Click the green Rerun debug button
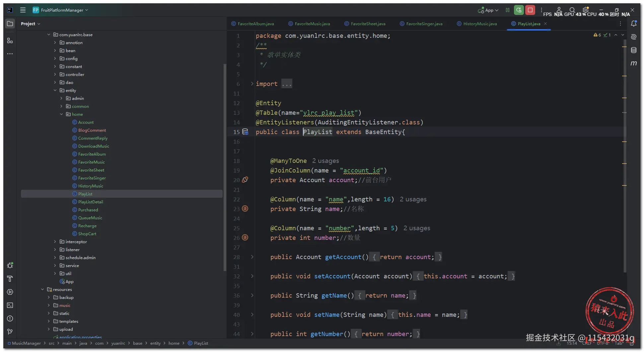Screen dimensions: 644x352 (519, 10)
